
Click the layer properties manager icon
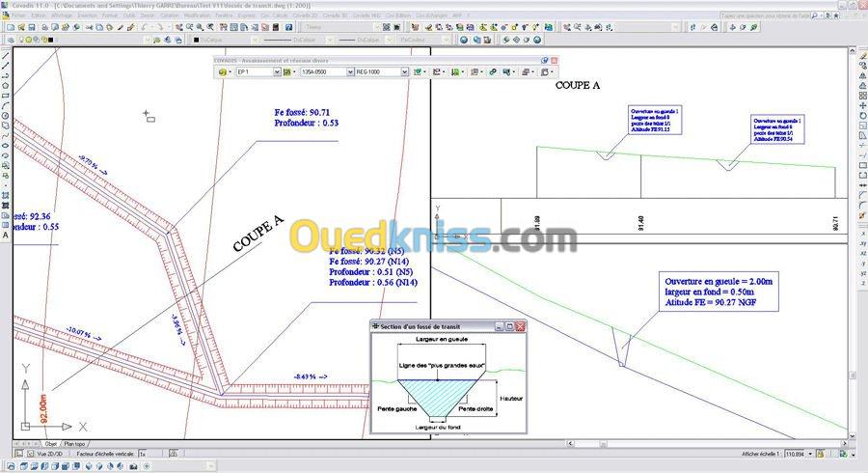pos(13,40)
